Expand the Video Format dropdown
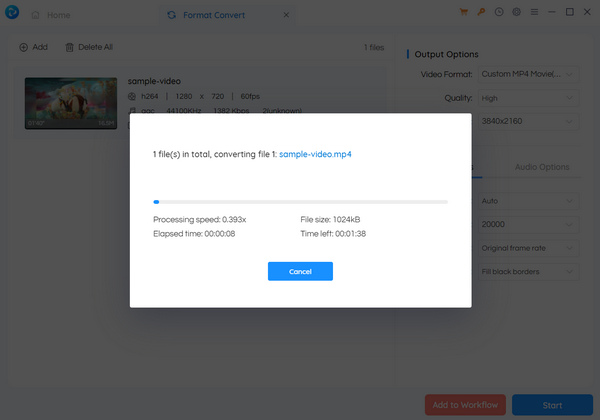 point(528,74)
